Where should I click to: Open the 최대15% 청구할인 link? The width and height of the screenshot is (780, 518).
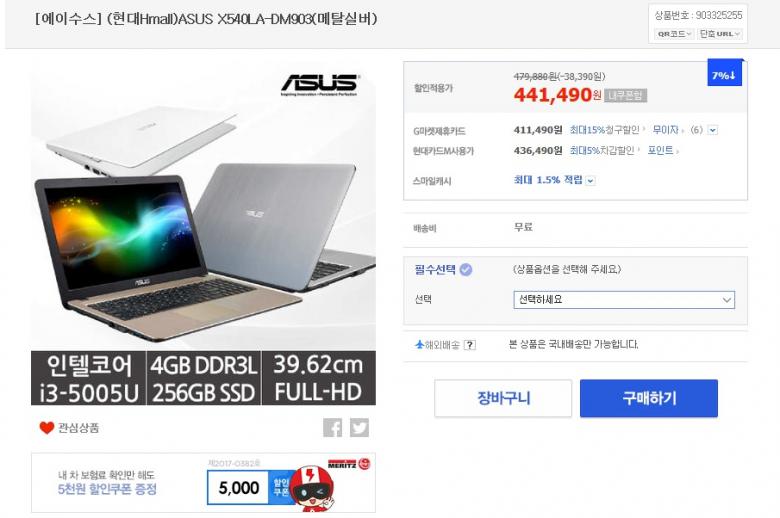(606, 130)
